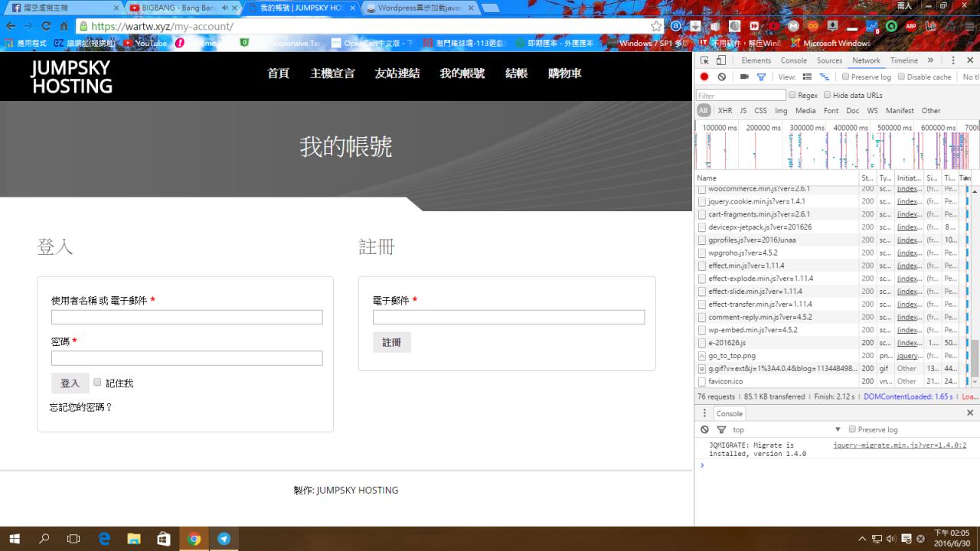Click the capture screenshots camera icon
Image resolution: width=980 pixels, height=551 pixels.
tap(744, 77)
